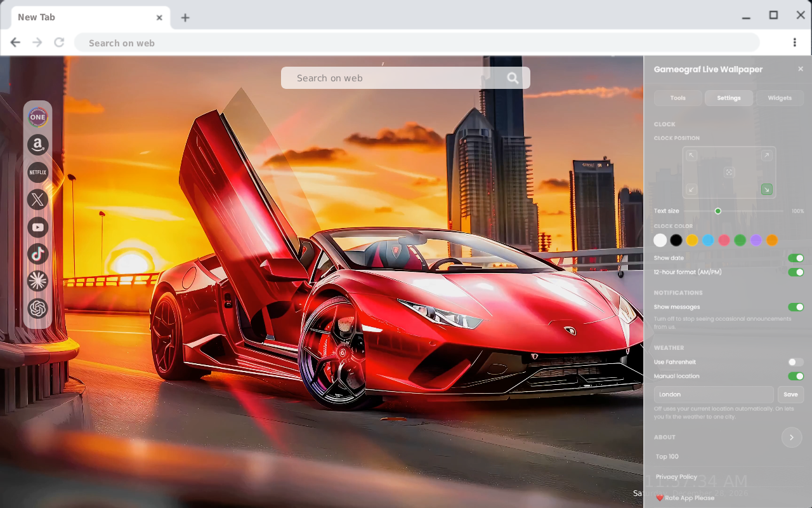Set clock position to top-right arrow
This screenshot has height=508, width=812.
[x=766, y=156]
